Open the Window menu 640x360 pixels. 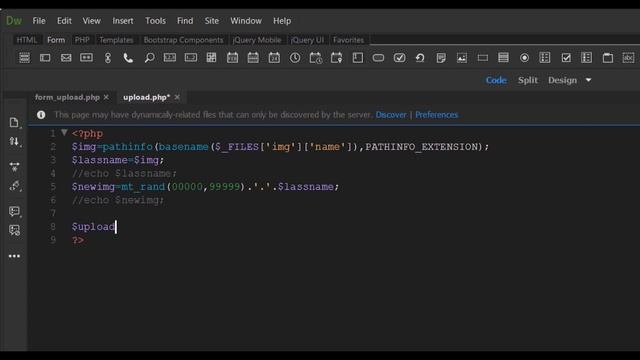pyautogui.click(x=246, y=21)
